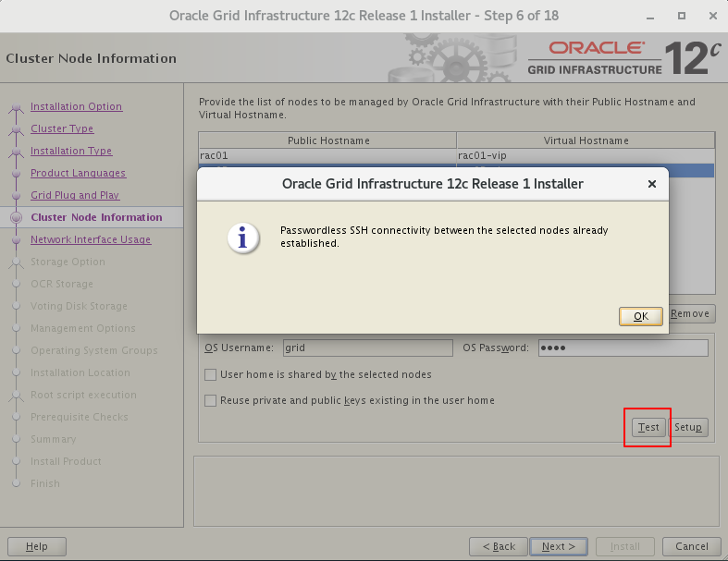728x561 pixels.
Task: Click the Next button
Action: tap(559, 546)
